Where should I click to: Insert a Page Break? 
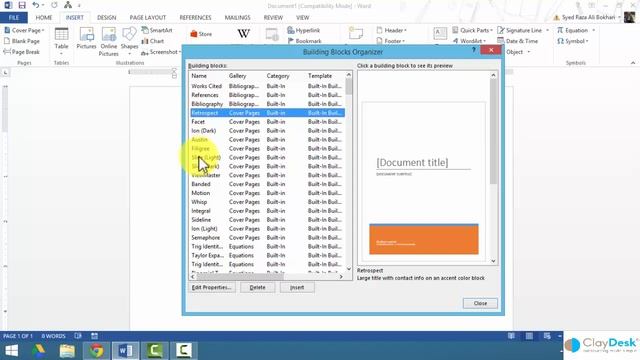(x=22, y=52)
